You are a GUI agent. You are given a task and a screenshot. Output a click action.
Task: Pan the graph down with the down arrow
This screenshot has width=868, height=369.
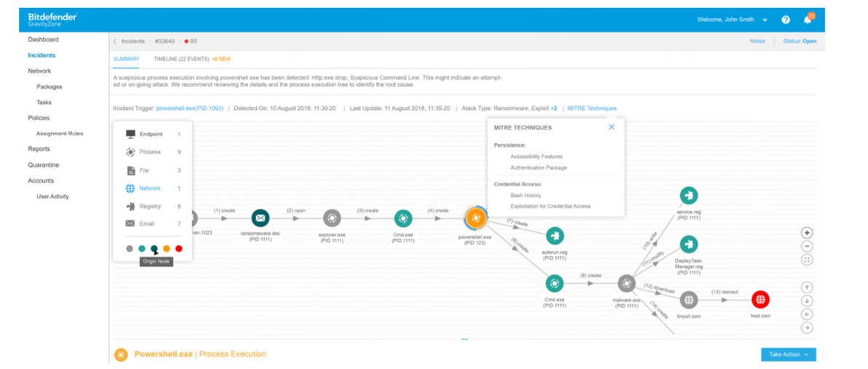pyautogui.click(x=807, y=301)
